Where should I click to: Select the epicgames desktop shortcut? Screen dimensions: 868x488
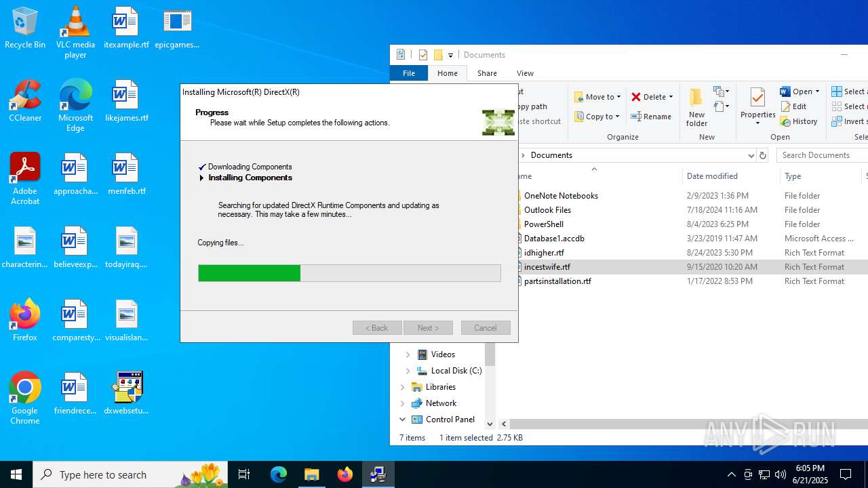(177, 28)
